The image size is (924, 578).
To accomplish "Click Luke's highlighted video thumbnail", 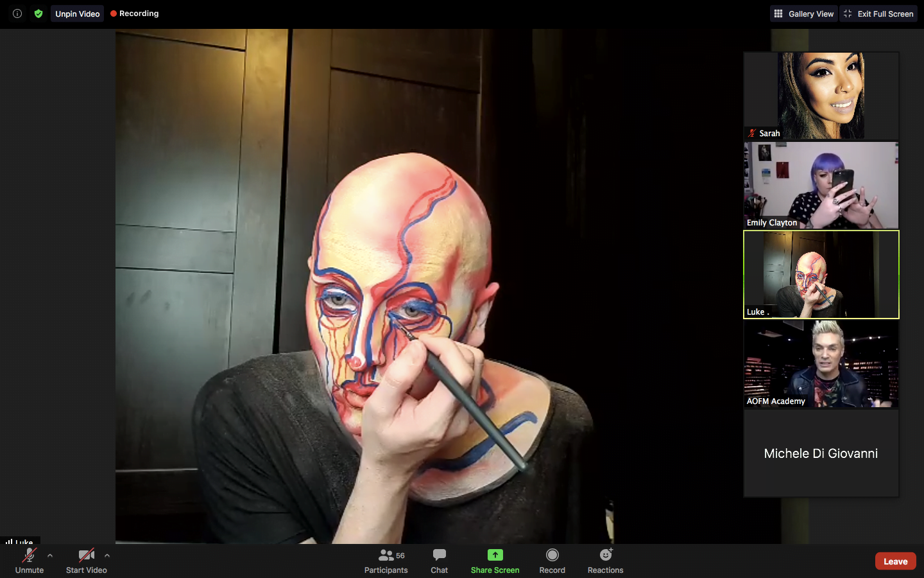I will point(821,274).
